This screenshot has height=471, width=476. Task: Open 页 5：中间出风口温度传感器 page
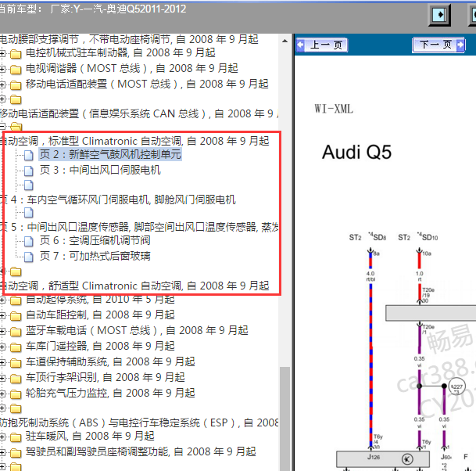point(139,227)
